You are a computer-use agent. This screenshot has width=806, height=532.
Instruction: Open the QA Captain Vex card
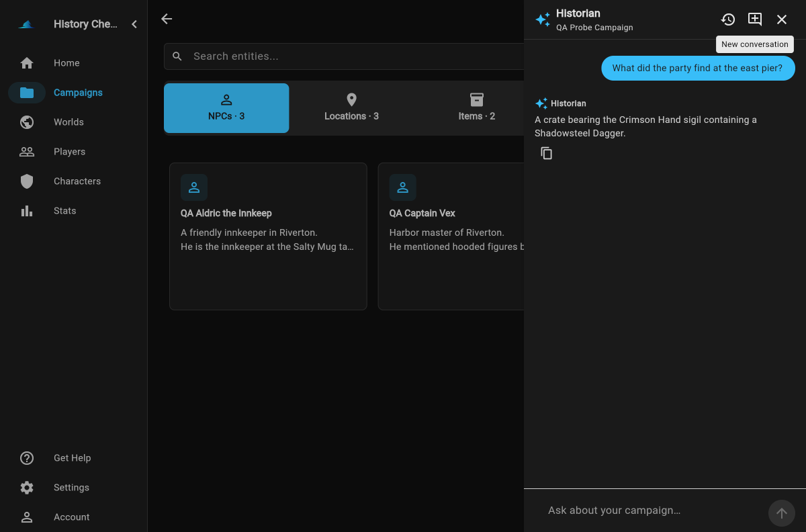[451, 236]
